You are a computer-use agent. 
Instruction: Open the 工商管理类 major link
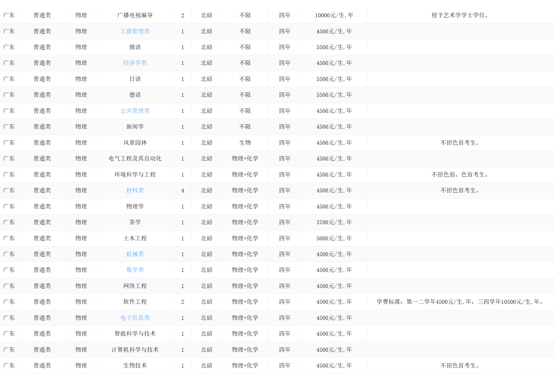[x=135, y=31]
